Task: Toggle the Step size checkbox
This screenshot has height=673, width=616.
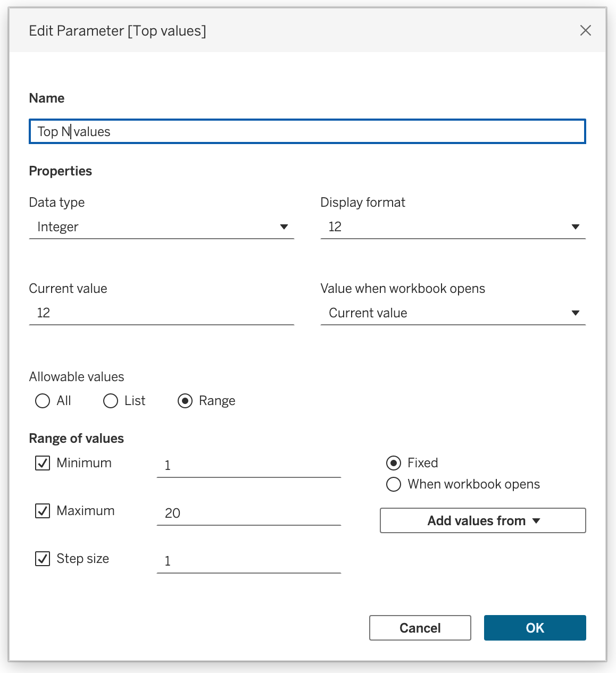Action: [43, 559]
